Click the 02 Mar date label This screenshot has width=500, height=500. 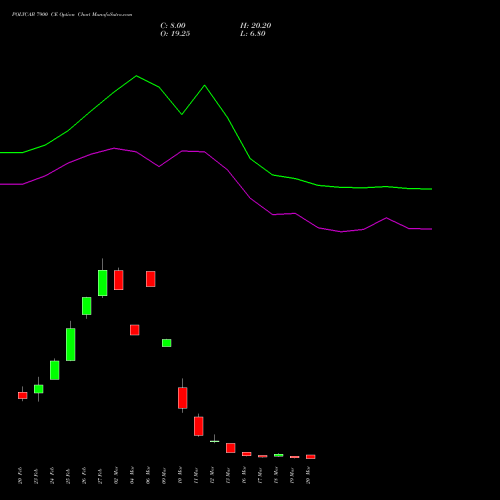coord(116,476)
